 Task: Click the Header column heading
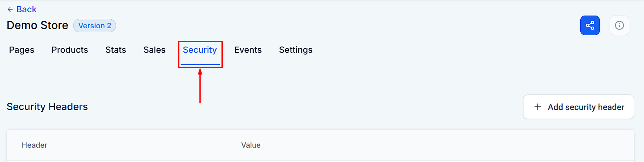click(35, 145)
